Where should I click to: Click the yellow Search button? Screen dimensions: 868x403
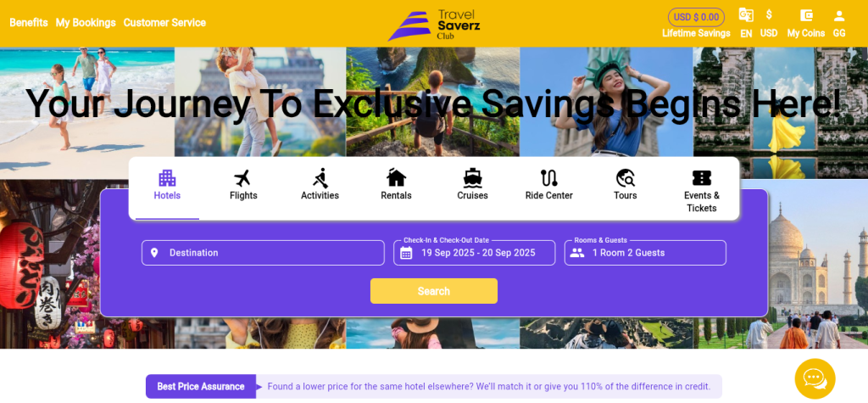[x=434, y=291]
